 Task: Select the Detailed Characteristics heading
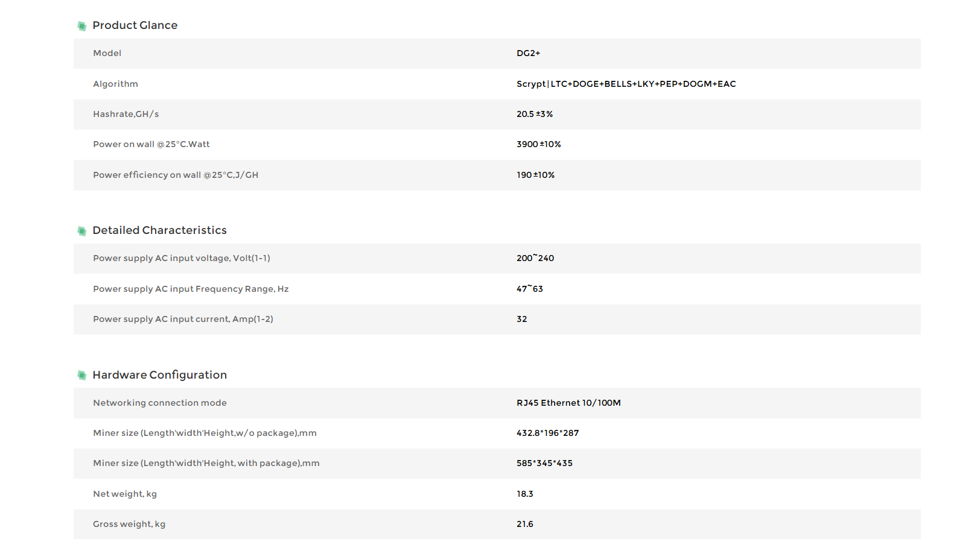click(x=159, y=230)
